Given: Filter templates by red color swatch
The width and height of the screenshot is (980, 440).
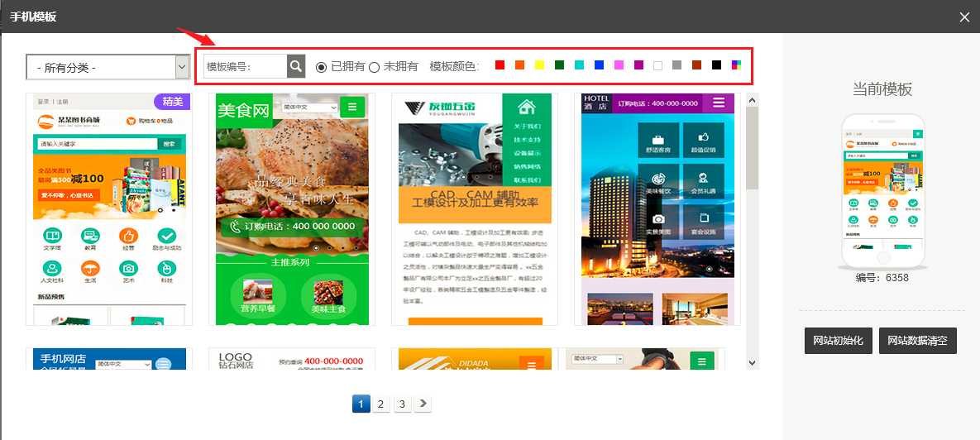Looking at the screenshot, I should 500,65.
